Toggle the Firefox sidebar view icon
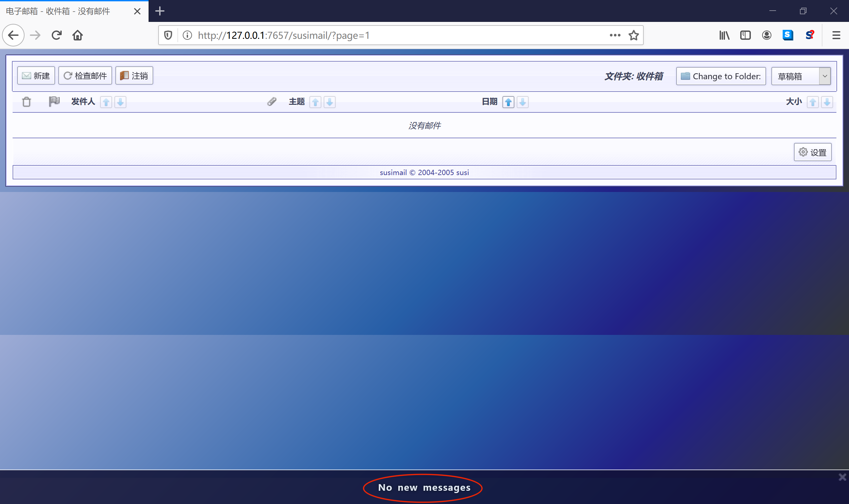The height and width of the screenshot is (504, 849). click(x=745, y=35)
